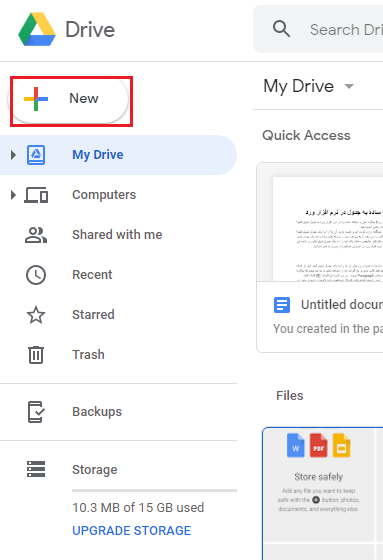Open Starred items
The width and height of the screenshot is (383, 560).
click(x=93, y=315)
